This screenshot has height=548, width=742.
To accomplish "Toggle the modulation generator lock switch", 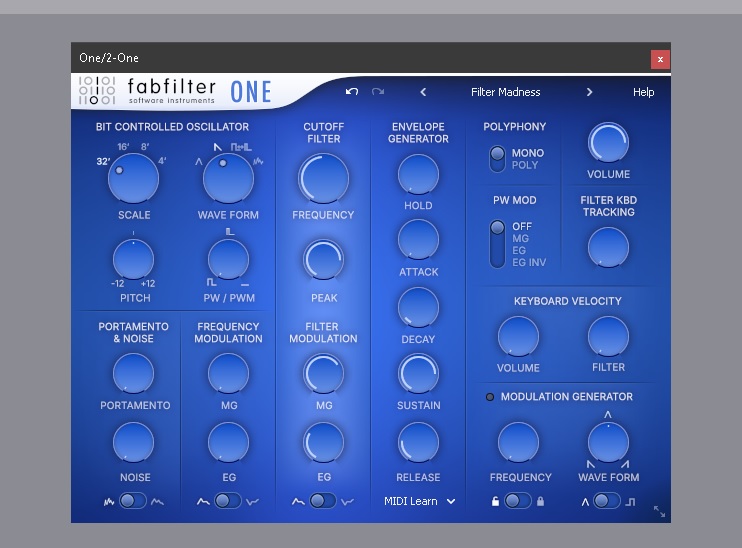I will (x=518, y=501).
